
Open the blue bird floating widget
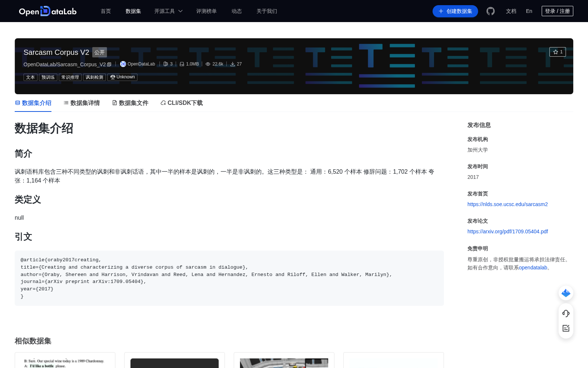point(566,293)
